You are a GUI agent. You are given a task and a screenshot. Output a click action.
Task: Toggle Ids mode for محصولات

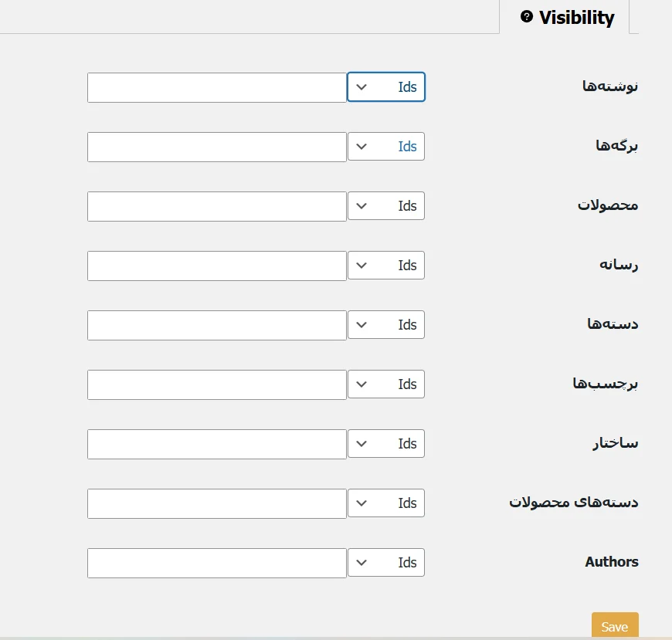point(407,206)
